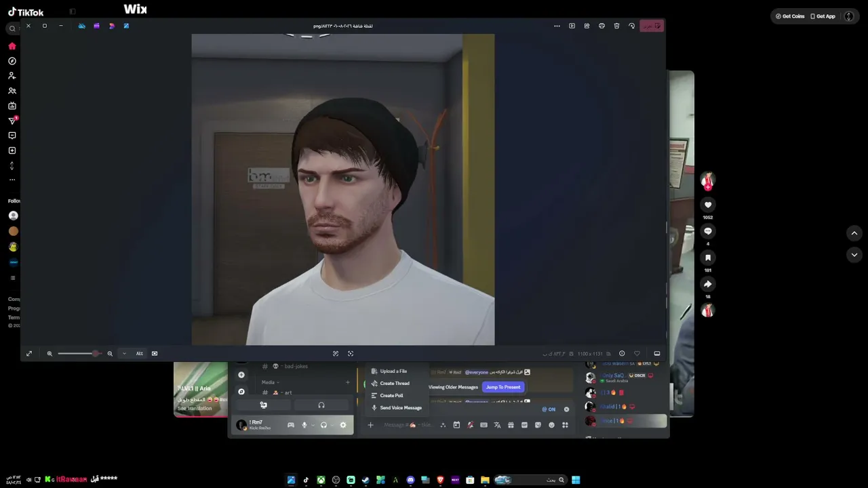The height and width of the screenshot is (488, 868).
Task: Adjust the zoom slider in Photos viewer
Action: pos(79,354)
